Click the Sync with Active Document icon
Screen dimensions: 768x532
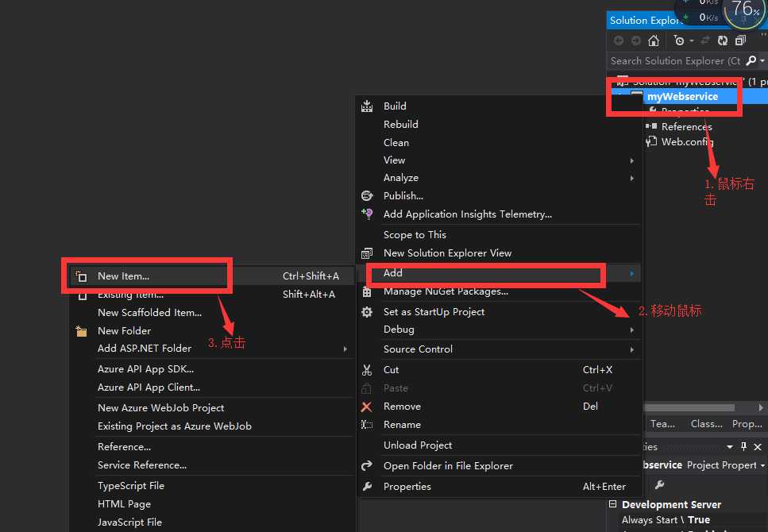point(705,40)
